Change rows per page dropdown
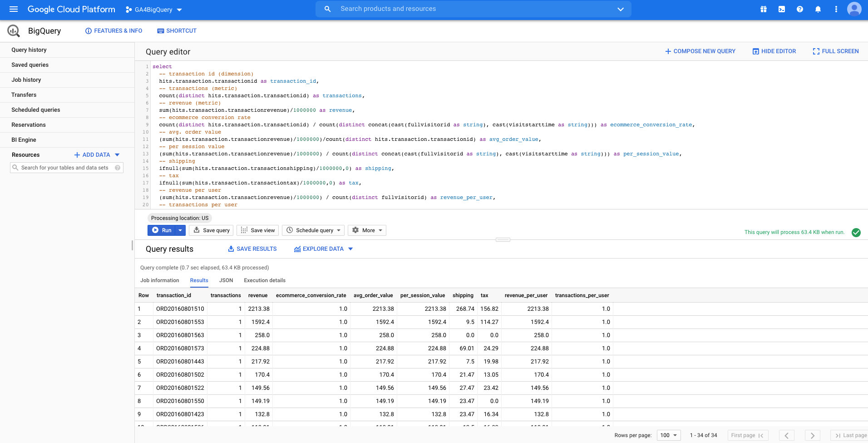The width and height of the screenshot is (868, 443). click(669, 435)
